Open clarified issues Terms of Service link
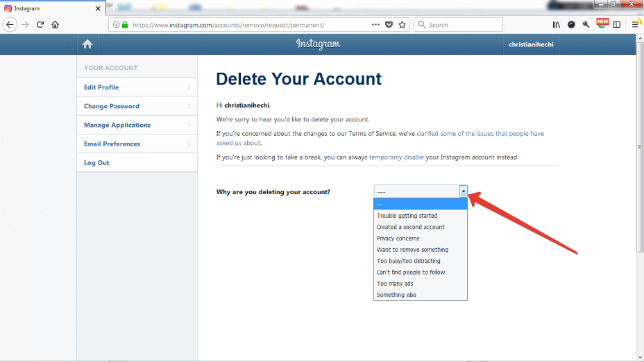 [480, 133]
